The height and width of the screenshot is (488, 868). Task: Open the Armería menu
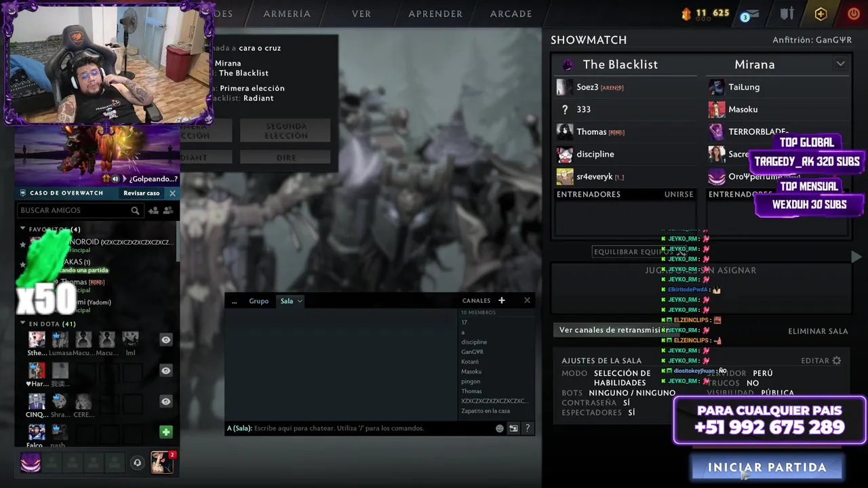[287, 14]
